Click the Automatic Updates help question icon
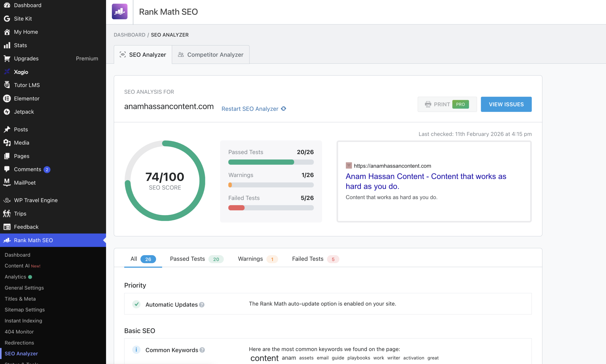This screenshot has height=364, width=606. coord(202,305)
